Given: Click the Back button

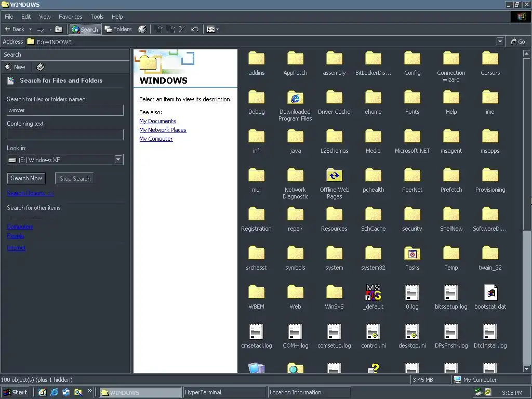Looking at the screenshot, I should pos(14,29).
